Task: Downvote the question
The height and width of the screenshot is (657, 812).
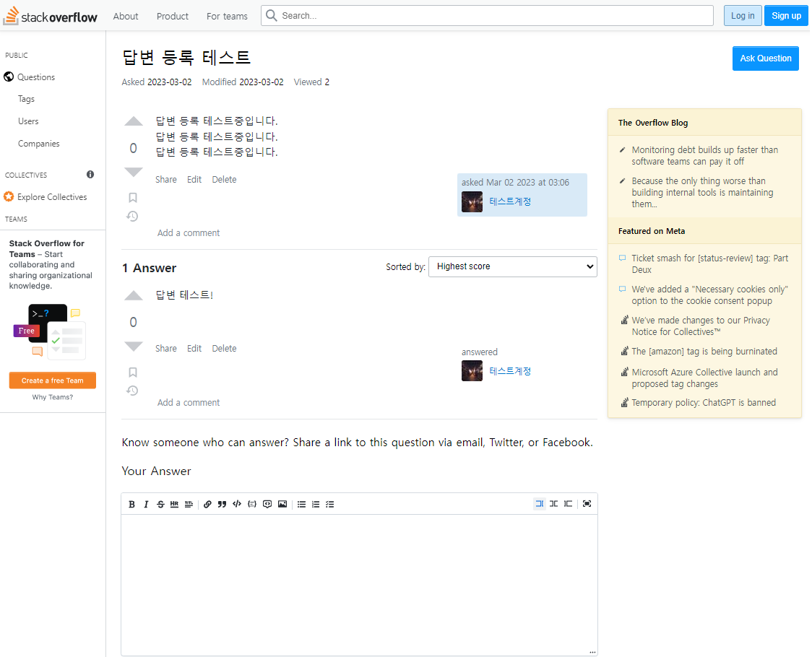Action: tap(134, 173)
